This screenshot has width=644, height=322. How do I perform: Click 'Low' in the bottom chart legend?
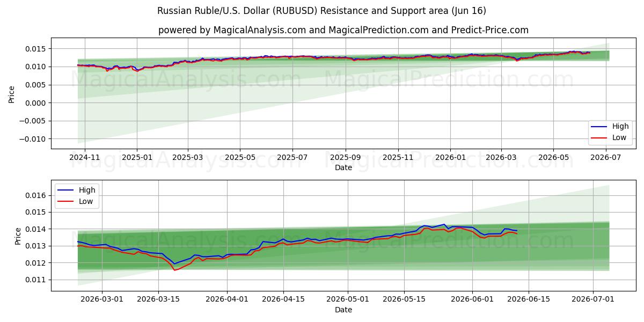[86, 201]
